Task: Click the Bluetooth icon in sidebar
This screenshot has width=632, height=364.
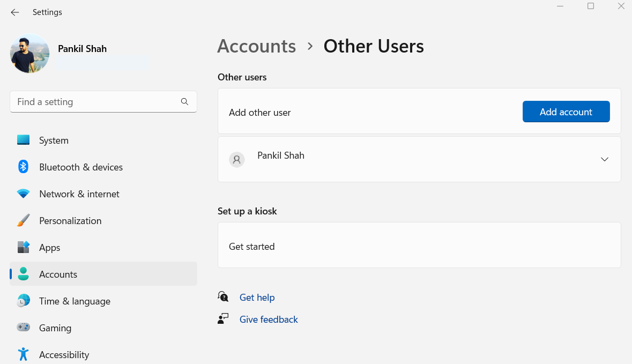Action: tap(24, 167)
